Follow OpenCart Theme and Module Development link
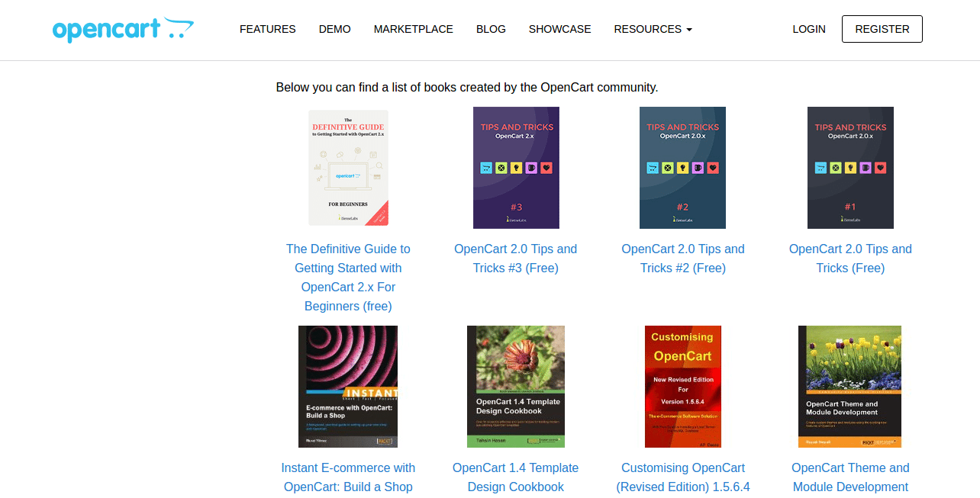Viewport: 980px width, 498px height. pyautogui.click(x=850, y=477)
